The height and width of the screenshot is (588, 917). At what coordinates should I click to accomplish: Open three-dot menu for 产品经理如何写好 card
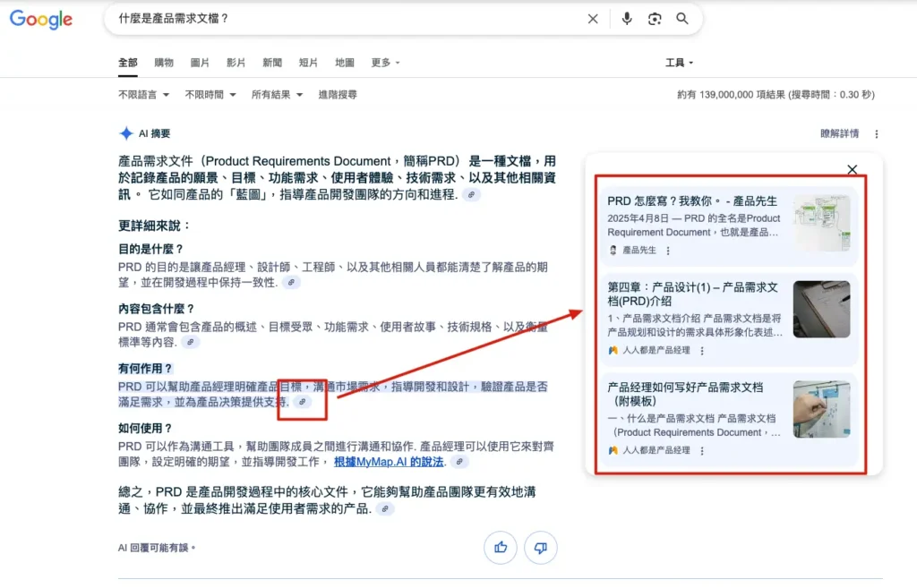[702, 451]
